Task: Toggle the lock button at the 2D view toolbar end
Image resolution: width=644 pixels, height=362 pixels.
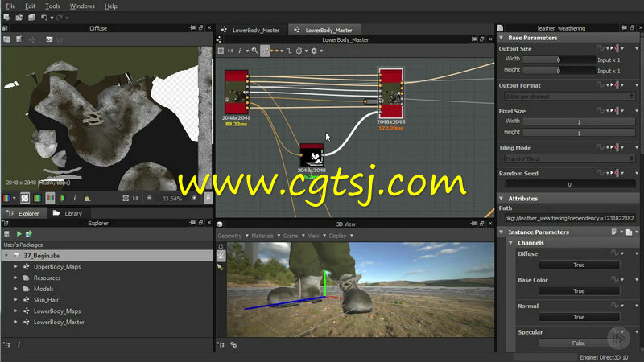Action: tap(208, 199)
